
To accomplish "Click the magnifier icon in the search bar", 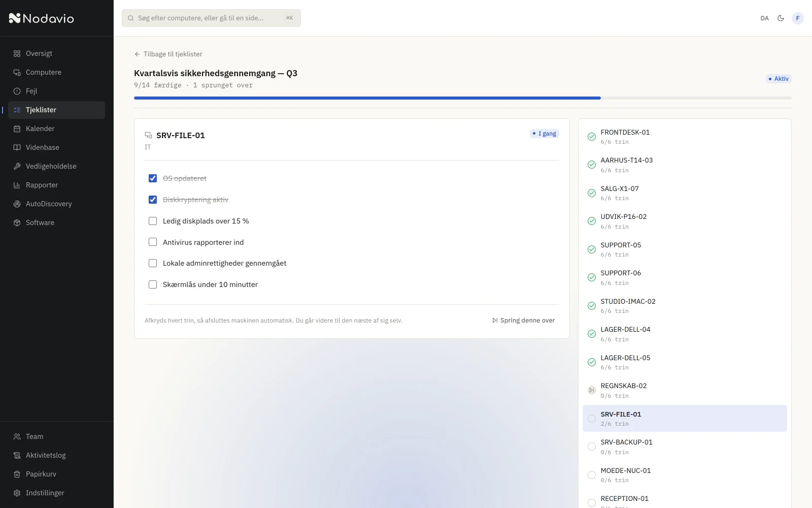I will click(x=130, y=18).
